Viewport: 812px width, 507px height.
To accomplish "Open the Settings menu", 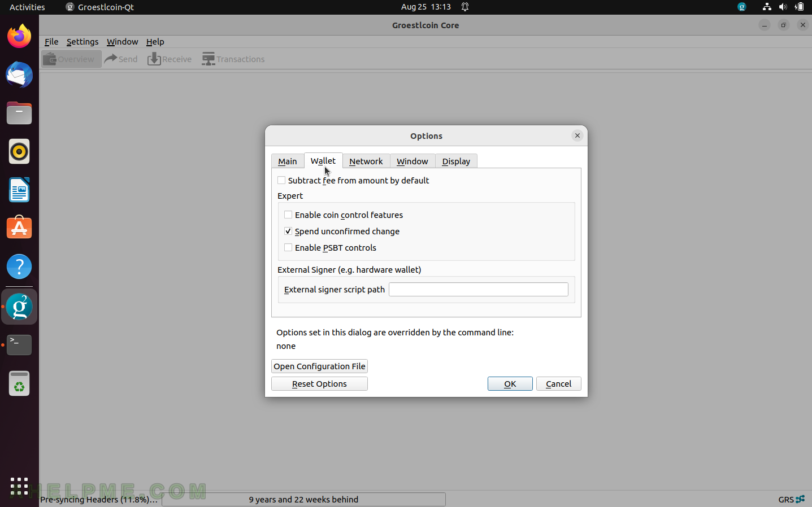I will pyautogui.click(x=82, y=42).
